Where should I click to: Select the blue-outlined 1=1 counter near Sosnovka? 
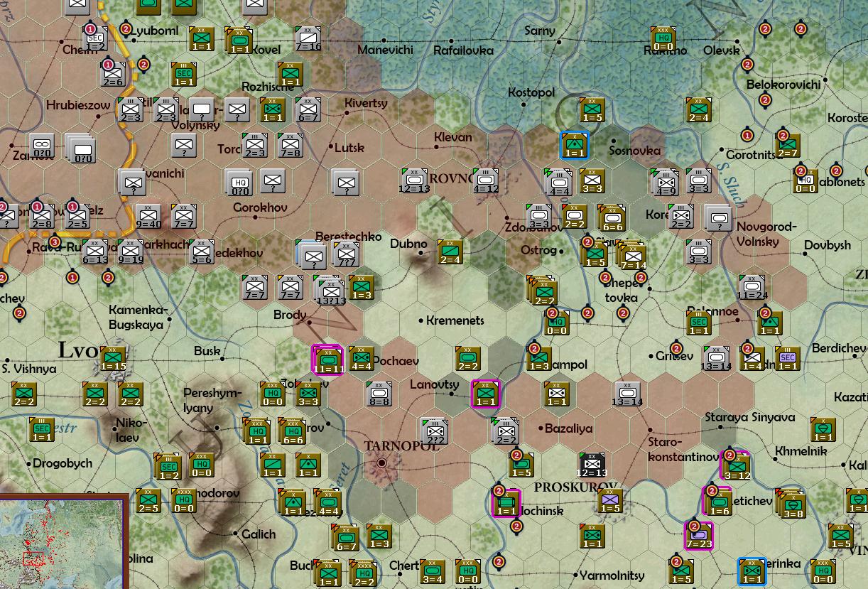(575, 145)
